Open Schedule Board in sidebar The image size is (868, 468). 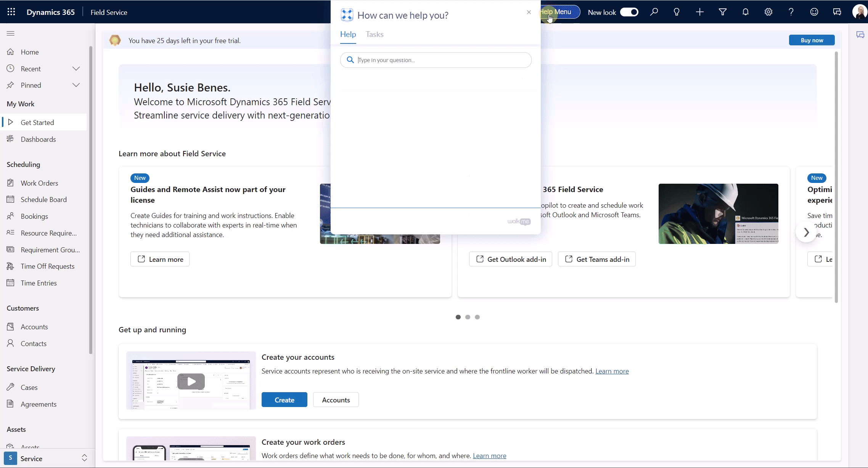coord(43,200)
